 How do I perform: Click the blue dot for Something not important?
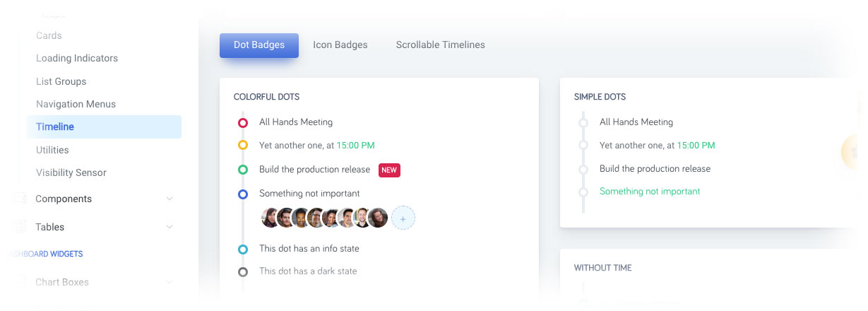[243, 194]
